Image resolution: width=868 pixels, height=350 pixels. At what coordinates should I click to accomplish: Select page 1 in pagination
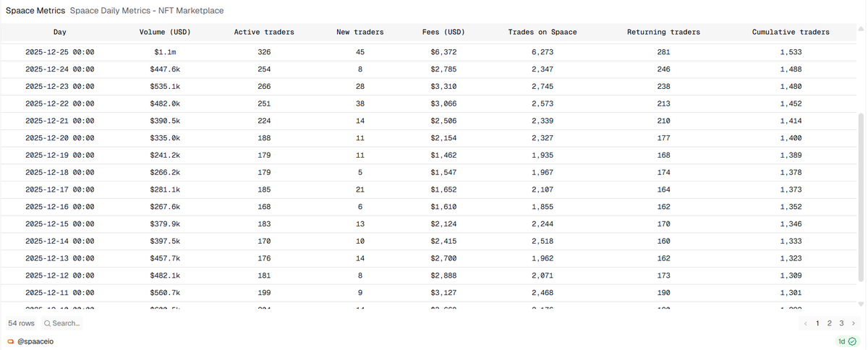click(818, 323)
